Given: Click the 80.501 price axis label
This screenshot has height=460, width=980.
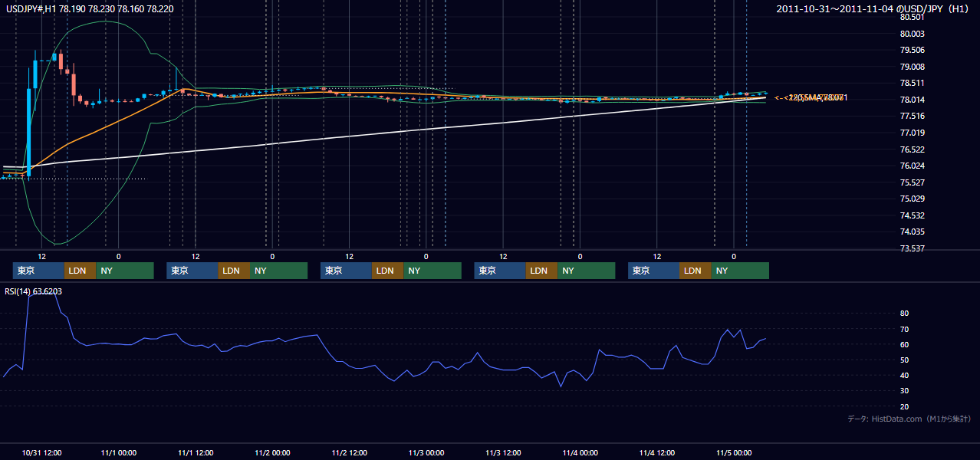Looking at the screenshot, I should click(913, 17).
